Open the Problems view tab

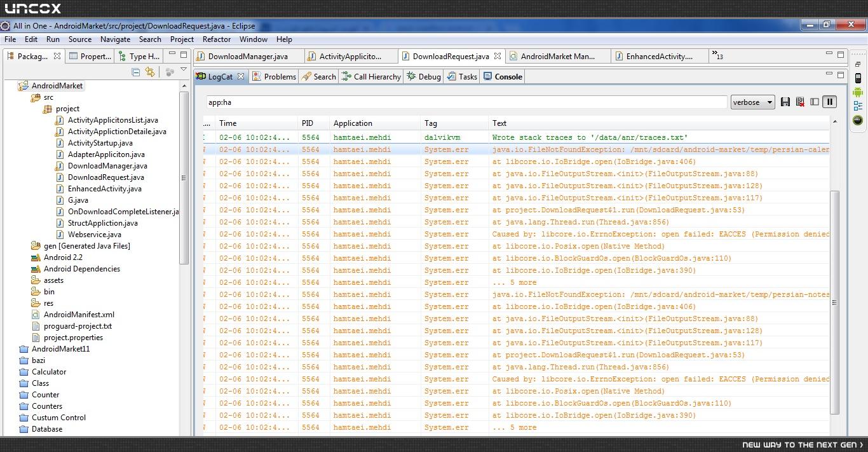pyautogui.click(x=274, y=76)
